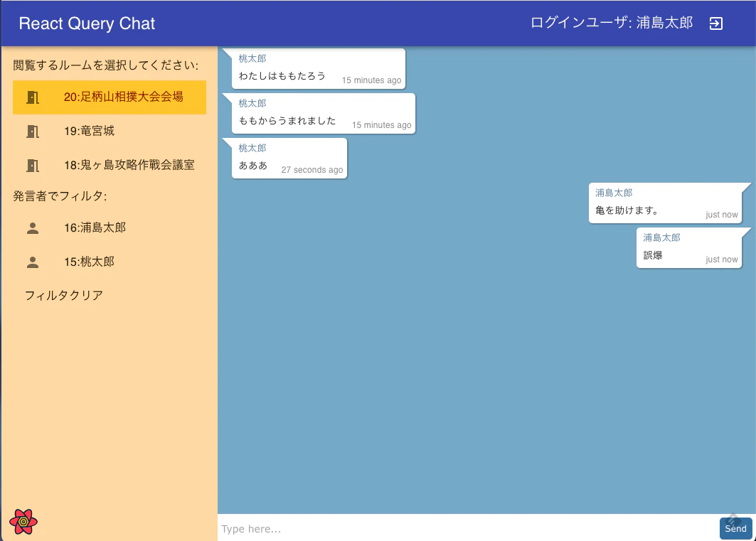This screenshot has height=541, width=756.
Task: Click the React Query Chat title
Action: [87, 23]
